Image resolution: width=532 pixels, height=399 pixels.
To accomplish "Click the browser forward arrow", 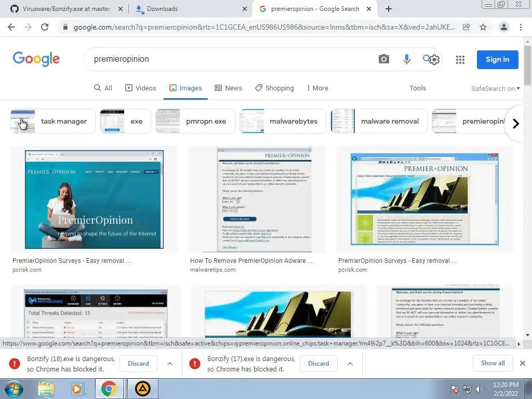I will coord(28,27).
